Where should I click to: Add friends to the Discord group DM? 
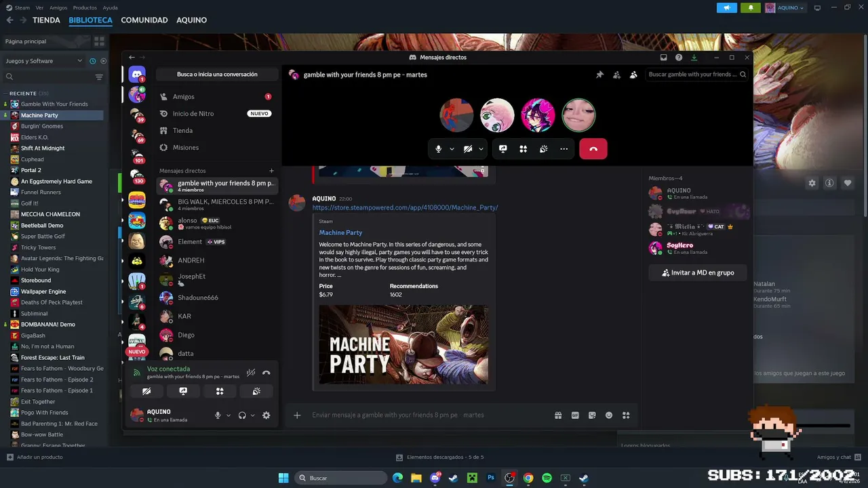coord(616,75)
